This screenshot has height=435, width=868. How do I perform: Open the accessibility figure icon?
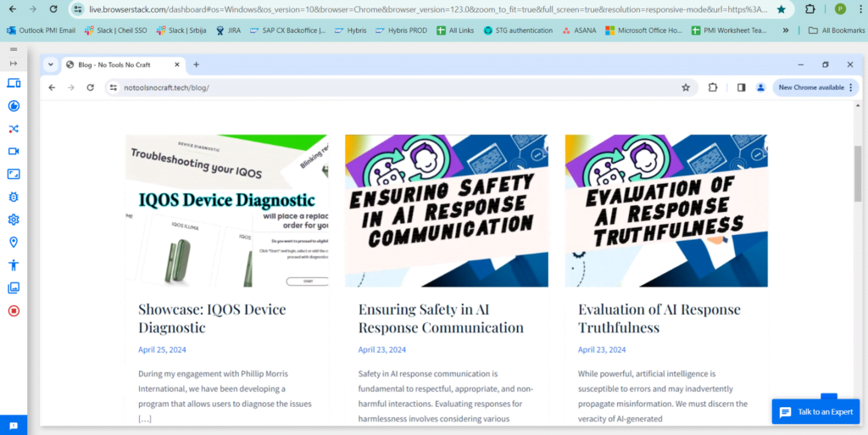[14, 265]
